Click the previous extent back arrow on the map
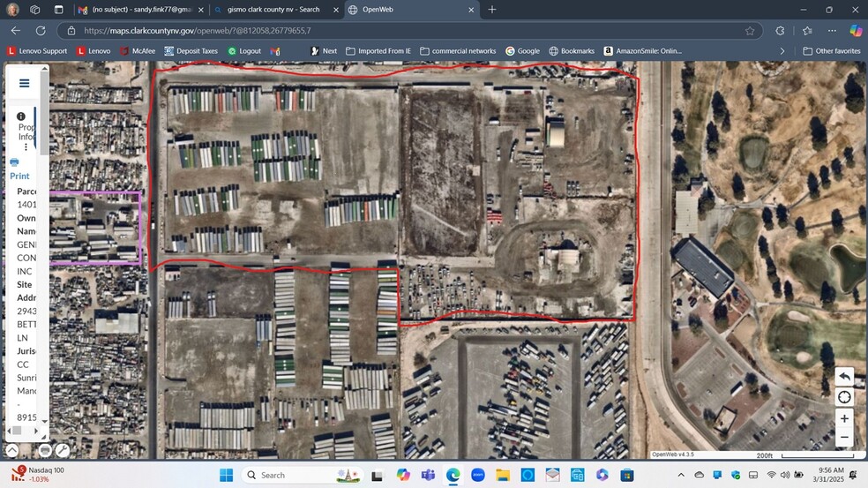Image resolution: width=868 pixels, height=488 pixels. point(844,377)
